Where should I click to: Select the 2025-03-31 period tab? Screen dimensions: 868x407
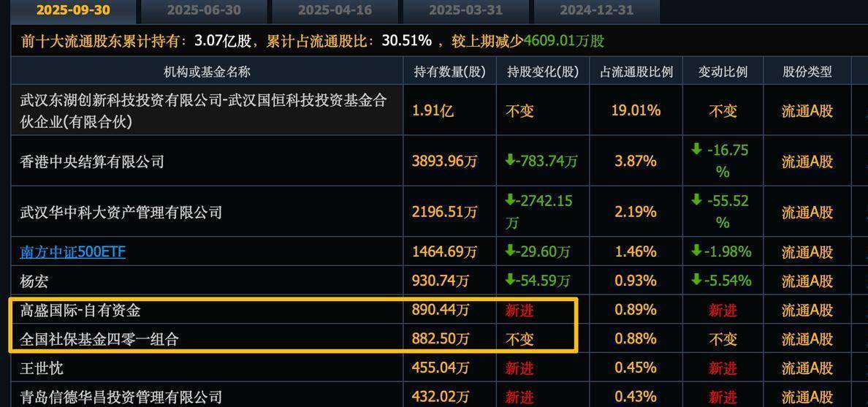click(465, 10)
